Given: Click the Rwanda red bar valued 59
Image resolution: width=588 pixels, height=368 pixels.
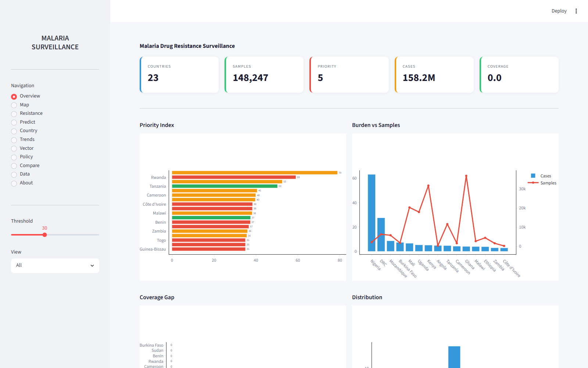Looking at the screenshot, I should pyautogui.click(x=234, y=177).
